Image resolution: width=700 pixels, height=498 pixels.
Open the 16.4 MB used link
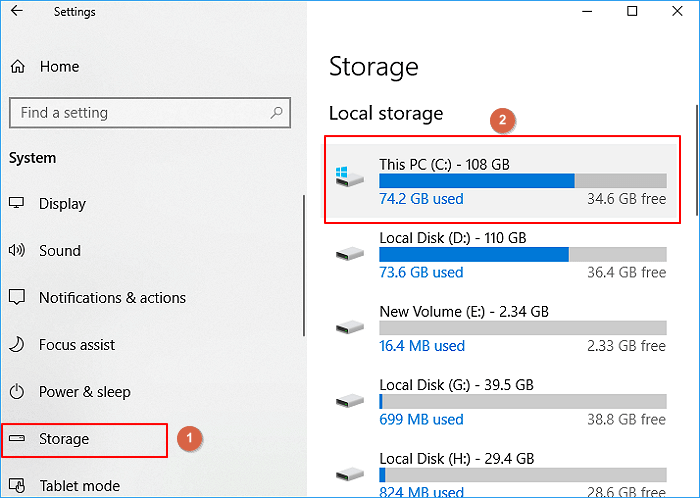422,346
